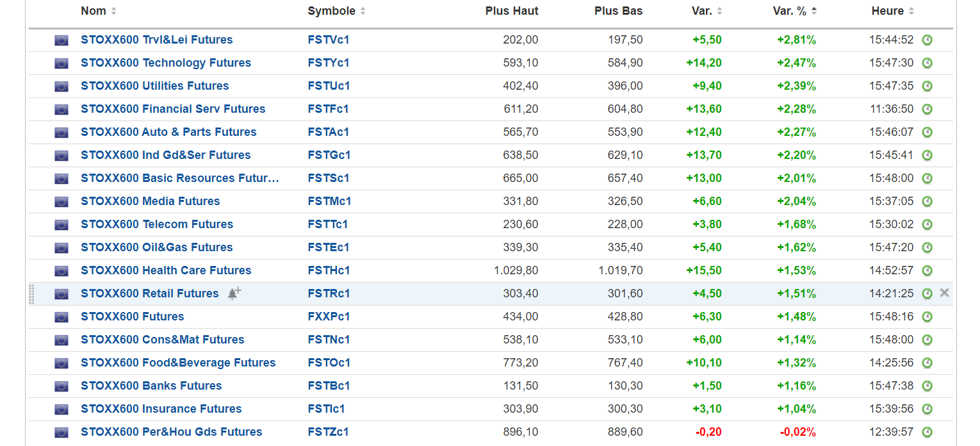The height and width of the screenshot is (446, 980).
Task: Open the STOXX600 Auto & Parts Futures link
Action: 168,132
